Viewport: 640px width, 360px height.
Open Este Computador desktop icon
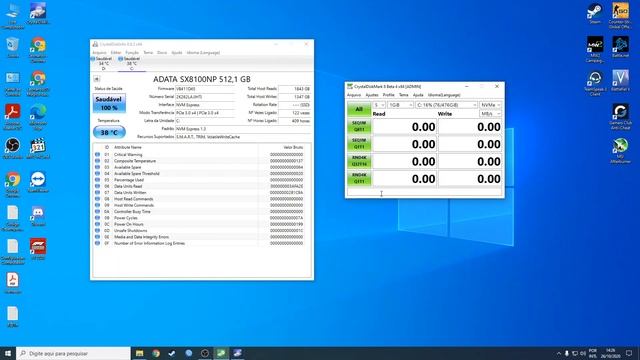13,16
